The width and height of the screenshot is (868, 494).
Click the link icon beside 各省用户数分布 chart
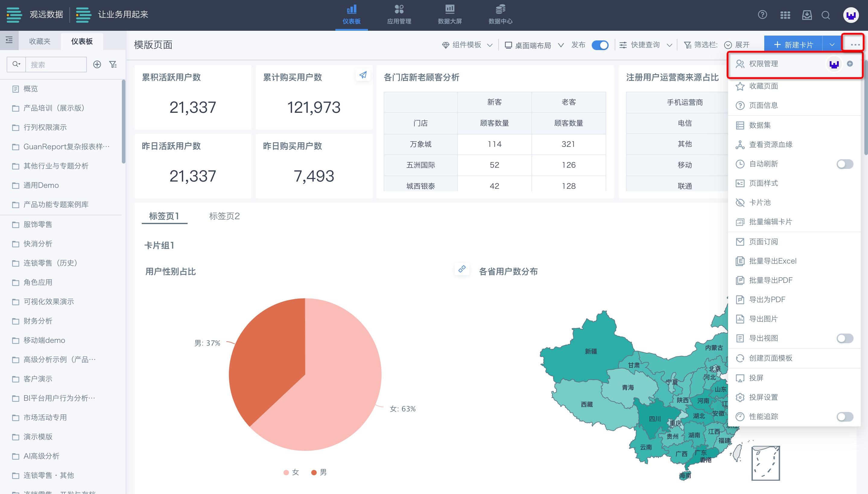coord(462,269)
